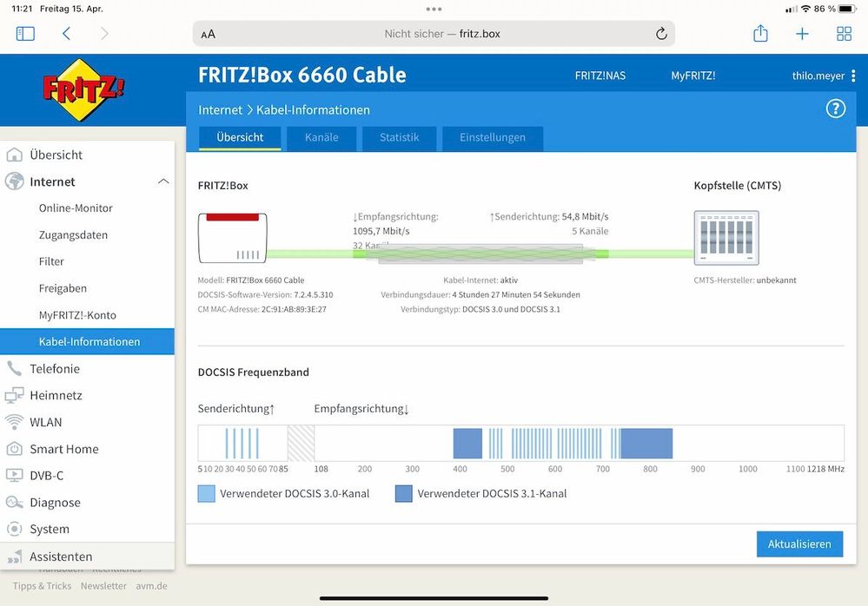Open the three-dot menu above address bar
The width and height of the screenshot is (868, 606).
click(x=434, y=9)
